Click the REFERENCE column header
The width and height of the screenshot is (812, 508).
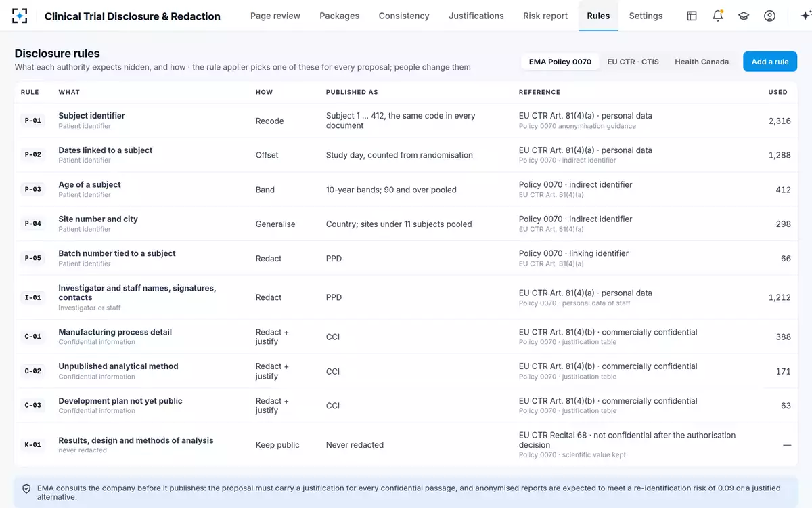[x=539, y=92]
